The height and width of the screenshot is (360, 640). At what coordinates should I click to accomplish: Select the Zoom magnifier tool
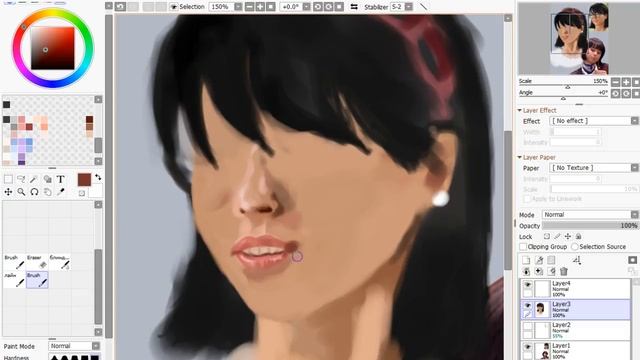pyautogui.click(x=21, y=192)
